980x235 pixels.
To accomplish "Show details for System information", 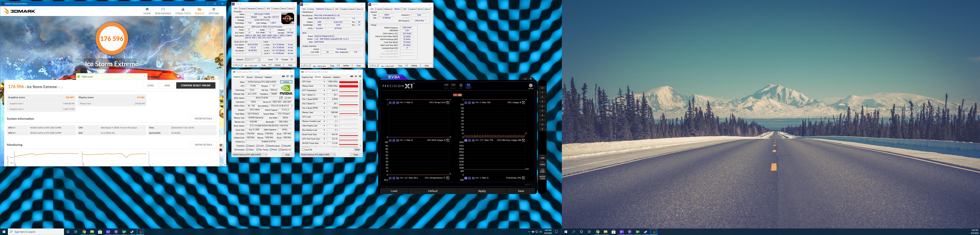I will coord(203,119).
